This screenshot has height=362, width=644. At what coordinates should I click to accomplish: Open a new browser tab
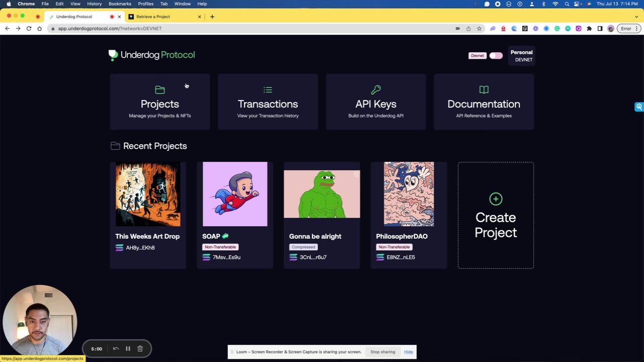[x=212, y=17]
